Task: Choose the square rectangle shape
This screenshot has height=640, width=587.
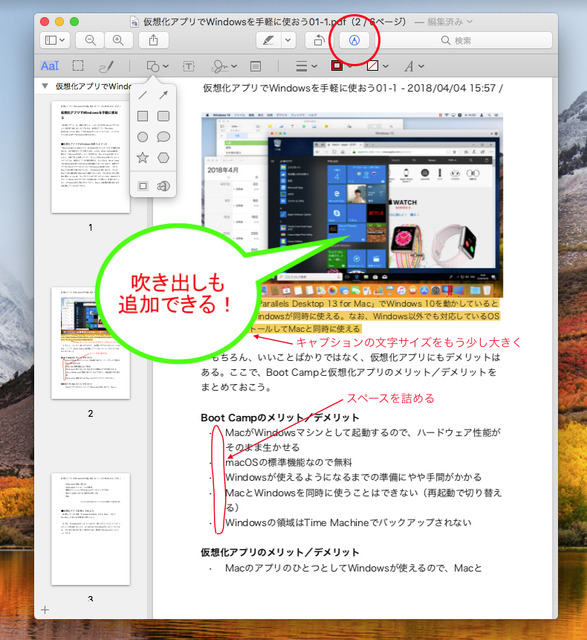Action: click(x=142, y=116)
